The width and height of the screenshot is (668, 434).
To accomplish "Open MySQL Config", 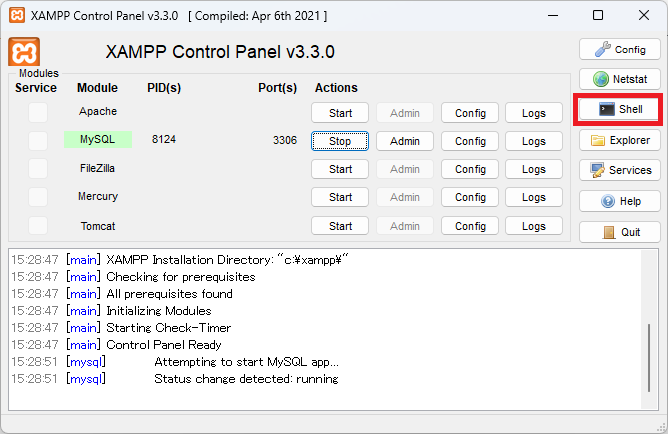I will pyautogui.click(x=470, y=141).
